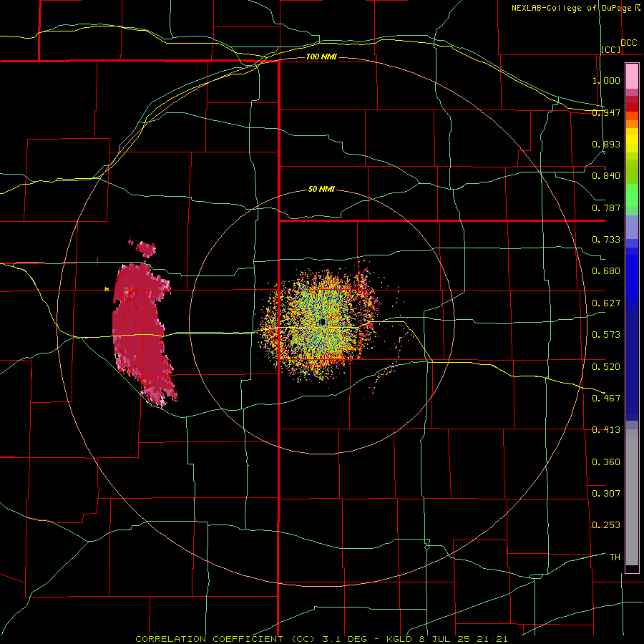
Task: Select the 0.360 scale value
Action: pyautogui.click(x=606, y=462)
